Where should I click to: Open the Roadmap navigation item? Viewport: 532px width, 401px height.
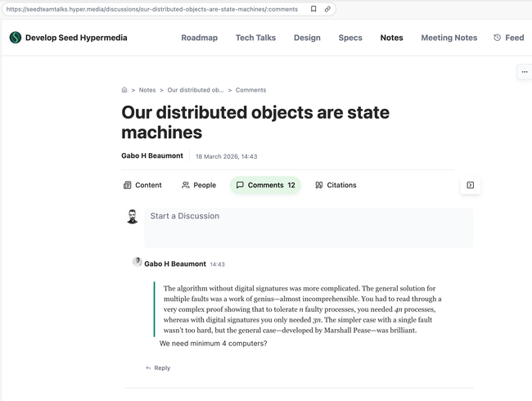coord(199,38)
